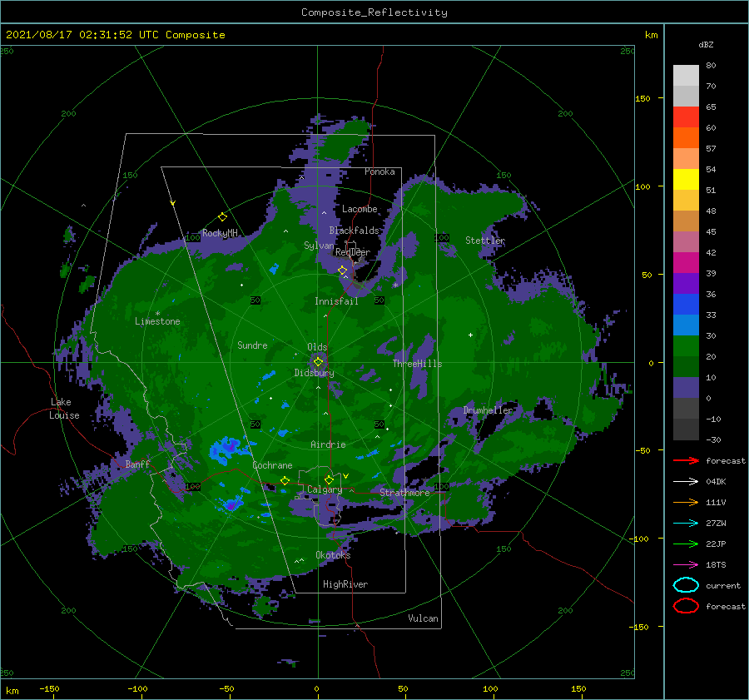
Task: Click the Didsbury city label
Action: pyautogui.click(x=314, y=373)
